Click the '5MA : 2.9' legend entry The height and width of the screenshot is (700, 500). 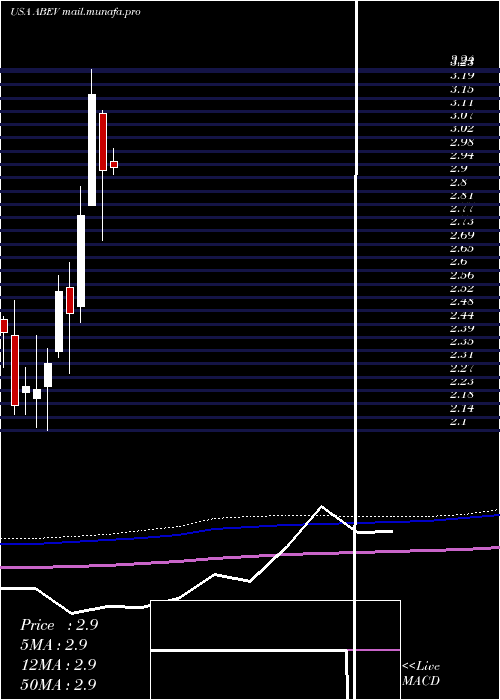(54, 645)
